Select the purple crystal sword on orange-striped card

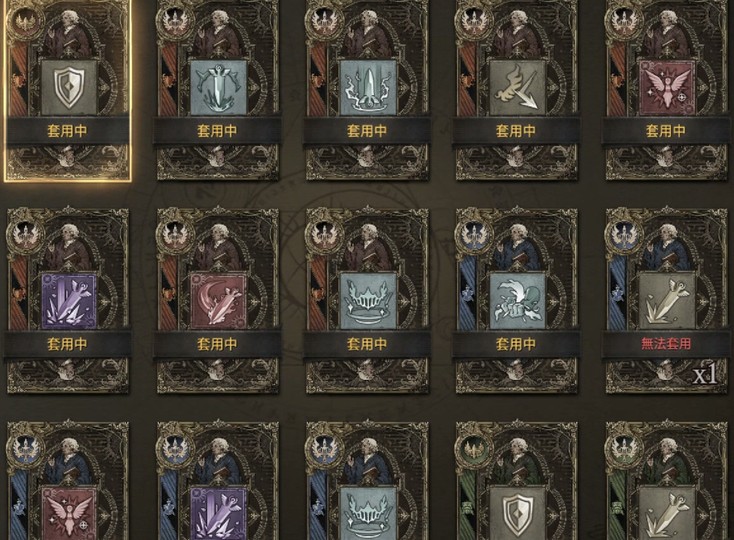(69, 301)
